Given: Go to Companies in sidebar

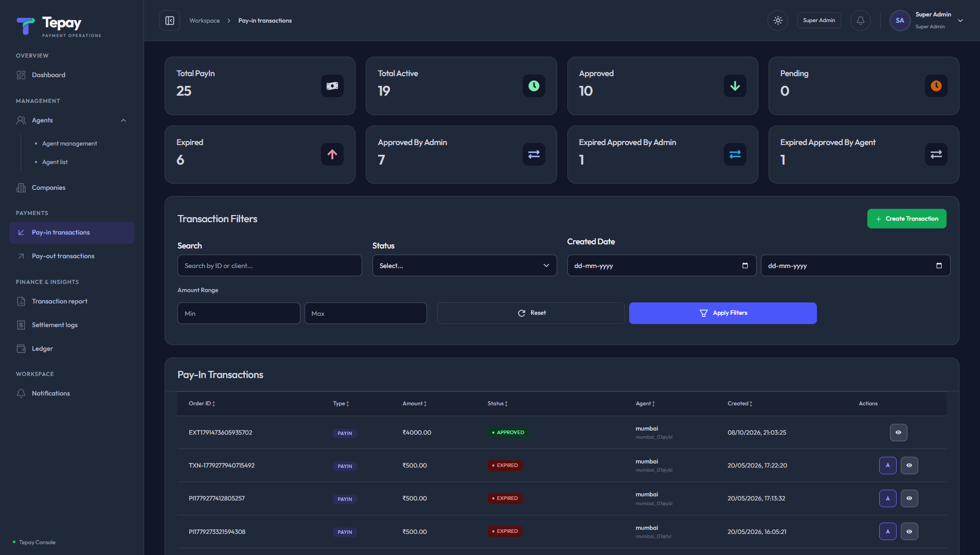Looking at the screenshot, I should tap(72, 188).
